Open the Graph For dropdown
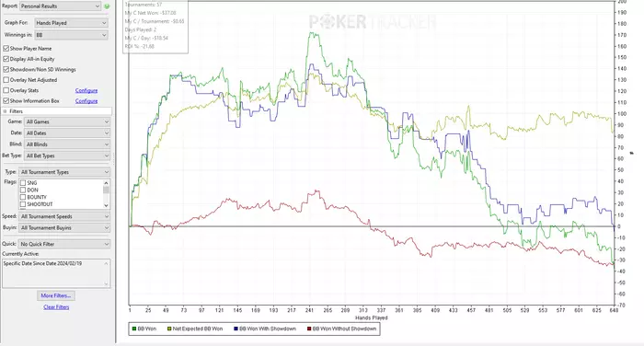Image resolution: width=644 pixels, height=346 pixels. pyautogui.click(x=71, y=23)
